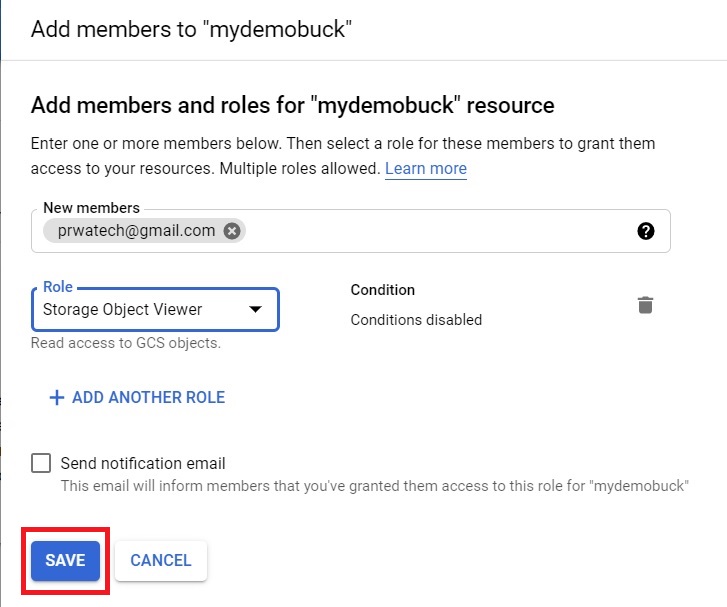727x607 pixels.
Task: Tick the Send notification email checkbox
Action: point(41,463)
